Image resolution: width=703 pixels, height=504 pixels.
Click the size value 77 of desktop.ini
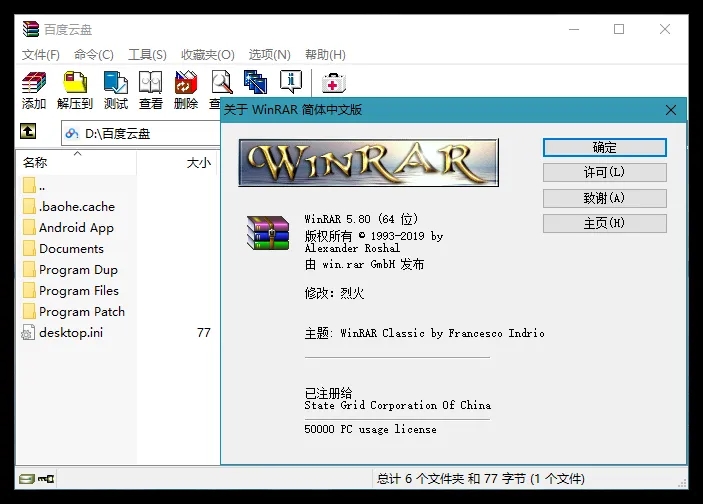(x=204, y=333)
